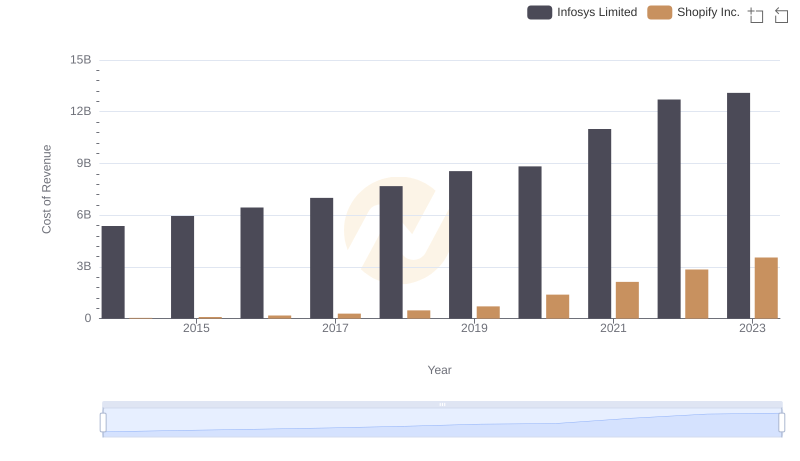Image resolution: width=800 pixels, height=461 pixels.
Task: Hide the Shopify Inc. series label
Action: coord(708,12)
